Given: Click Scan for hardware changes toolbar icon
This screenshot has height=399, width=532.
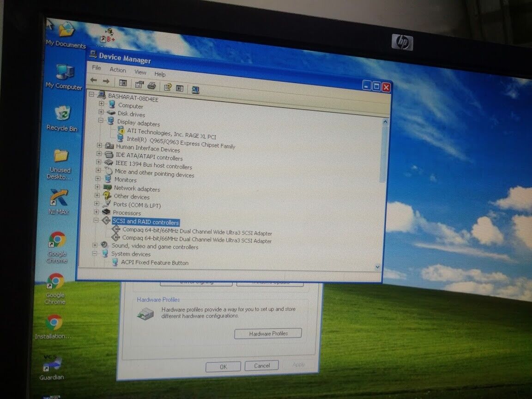Looking at the screenshot, I should (195, 90).
